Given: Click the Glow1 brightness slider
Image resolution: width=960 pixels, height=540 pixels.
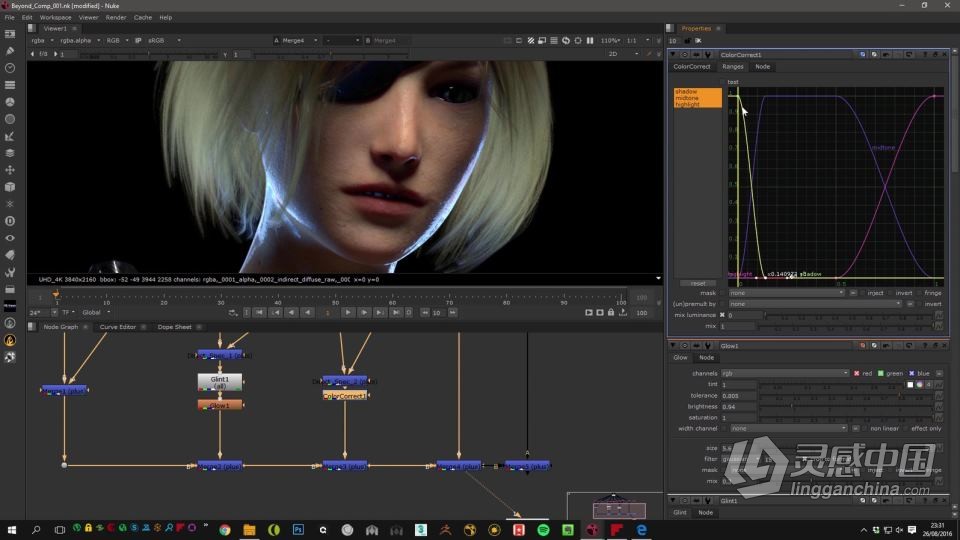Looking at the screenshot, I should pyautogui.click(x=846, y=407).
